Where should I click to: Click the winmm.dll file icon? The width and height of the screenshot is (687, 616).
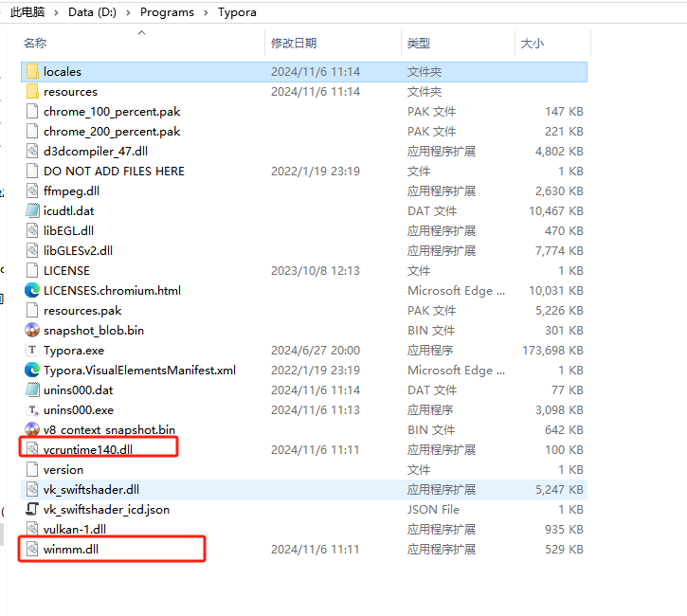32,549
